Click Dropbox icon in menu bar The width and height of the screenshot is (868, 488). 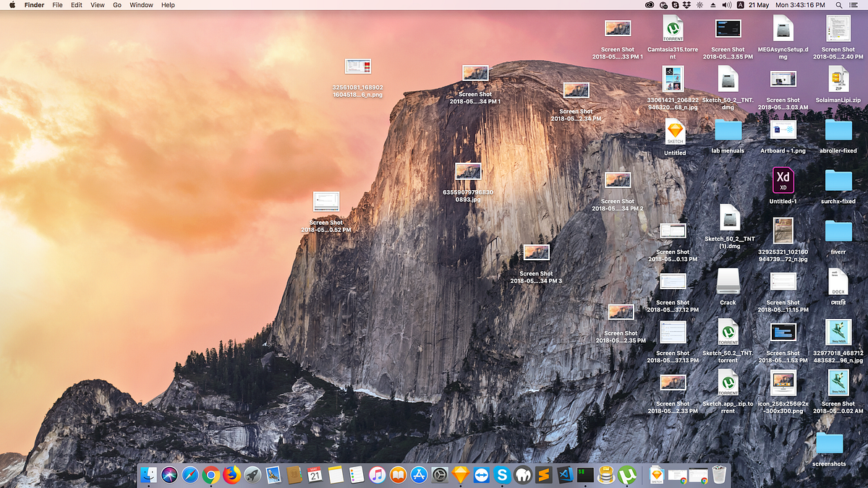(x=686, y=5)
